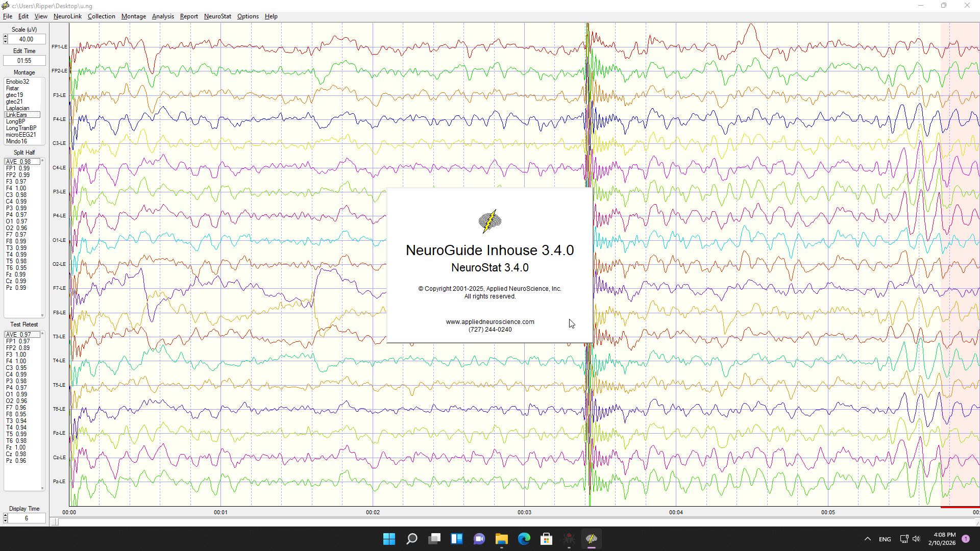Open the Analysis menu

[x=163, y=16]
